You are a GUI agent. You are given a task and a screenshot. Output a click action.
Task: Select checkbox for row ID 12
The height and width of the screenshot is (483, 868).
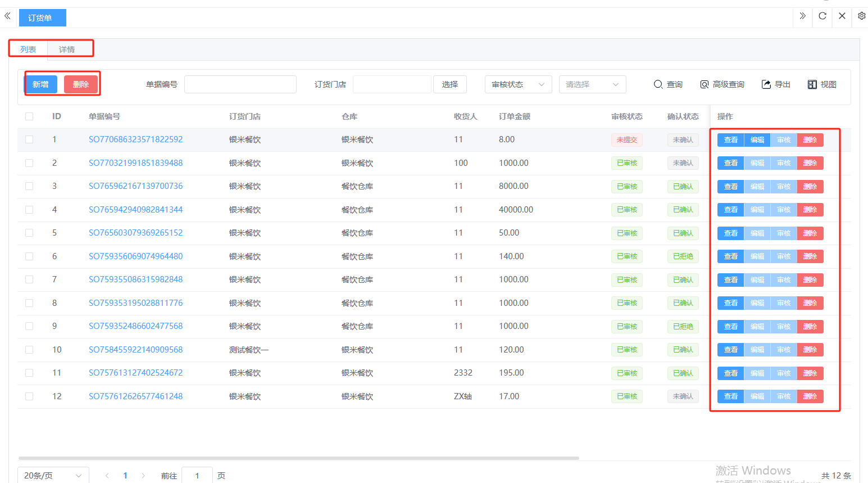pos(29,396)
